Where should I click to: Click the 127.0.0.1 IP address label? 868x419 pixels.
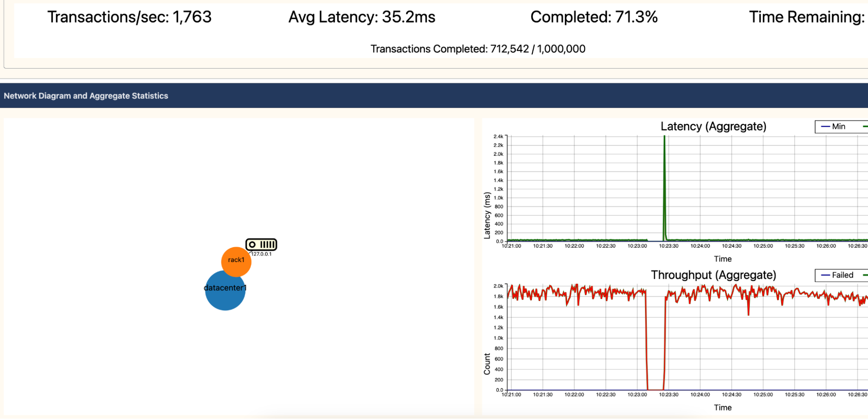click(x=261, y=254)
